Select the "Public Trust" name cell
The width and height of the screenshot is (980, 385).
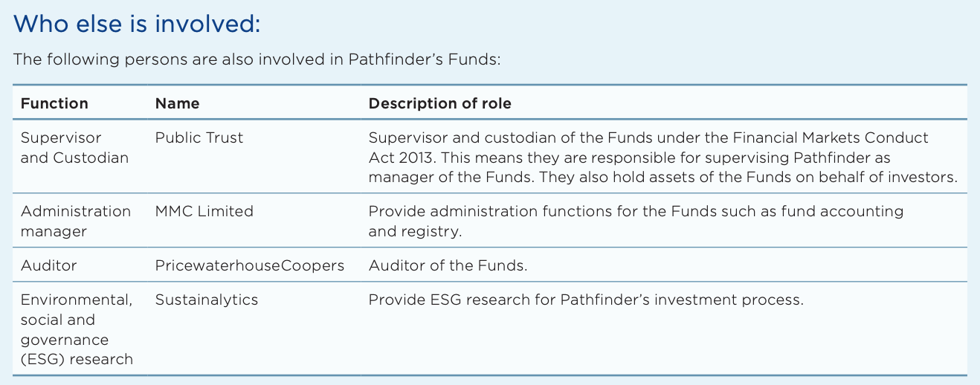coord(199,137)
